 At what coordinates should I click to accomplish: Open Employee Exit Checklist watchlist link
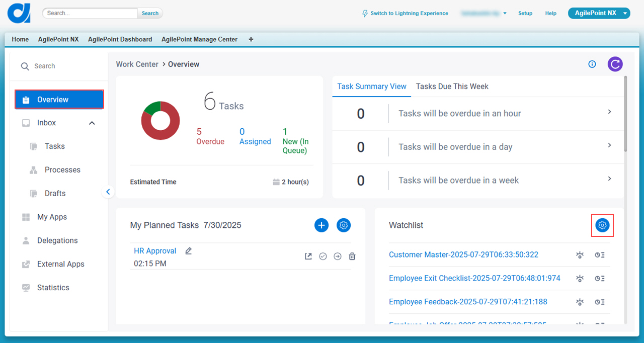[474, 278]
